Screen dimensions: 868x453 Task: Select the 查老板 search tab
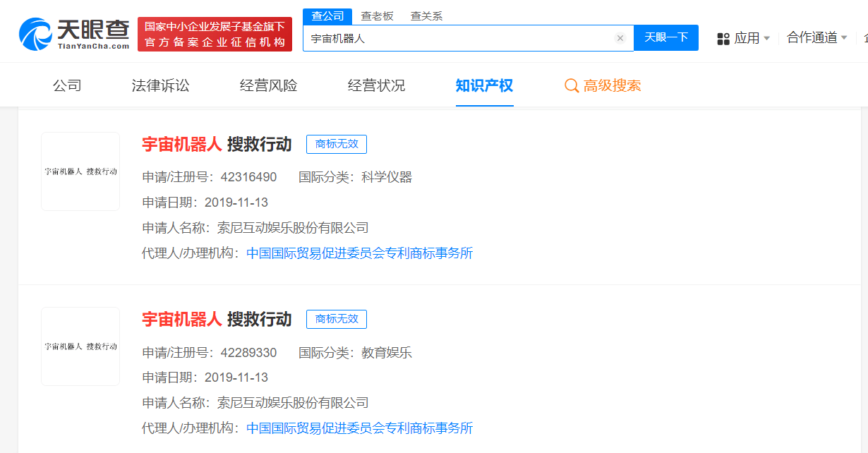pyautogui.click(x=377, y=16)
